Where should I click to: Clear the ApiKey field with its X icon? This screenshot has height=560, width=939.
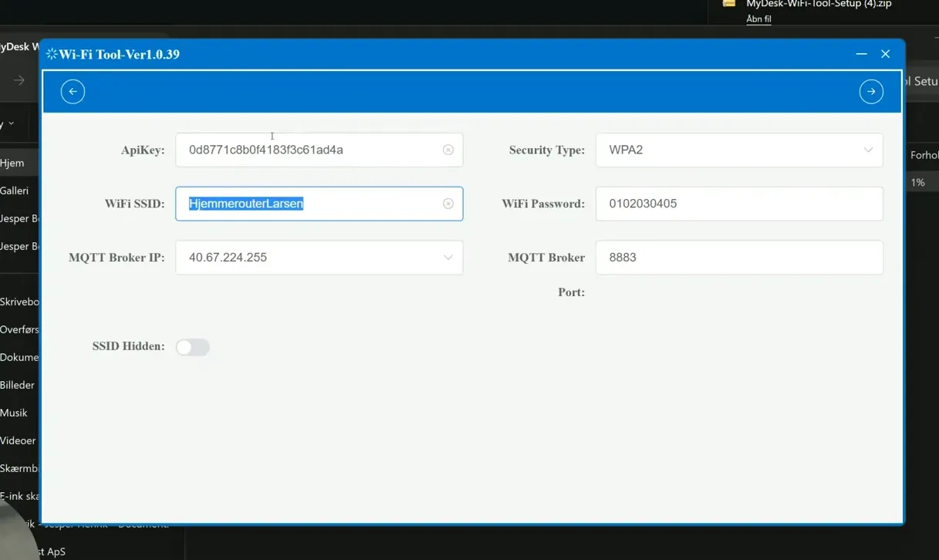(448, 150)
